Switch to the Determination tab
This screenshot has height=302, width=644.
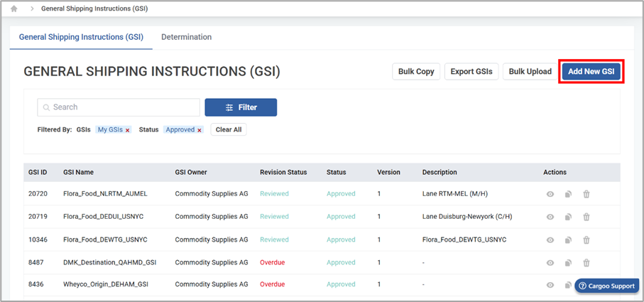[187, 37]
